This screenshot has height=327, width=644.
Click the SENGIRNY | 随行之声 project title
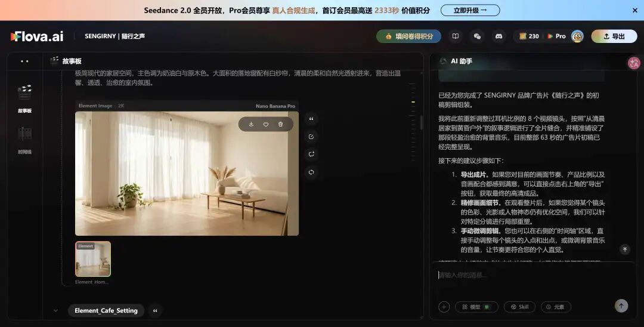tap(114, 36)
